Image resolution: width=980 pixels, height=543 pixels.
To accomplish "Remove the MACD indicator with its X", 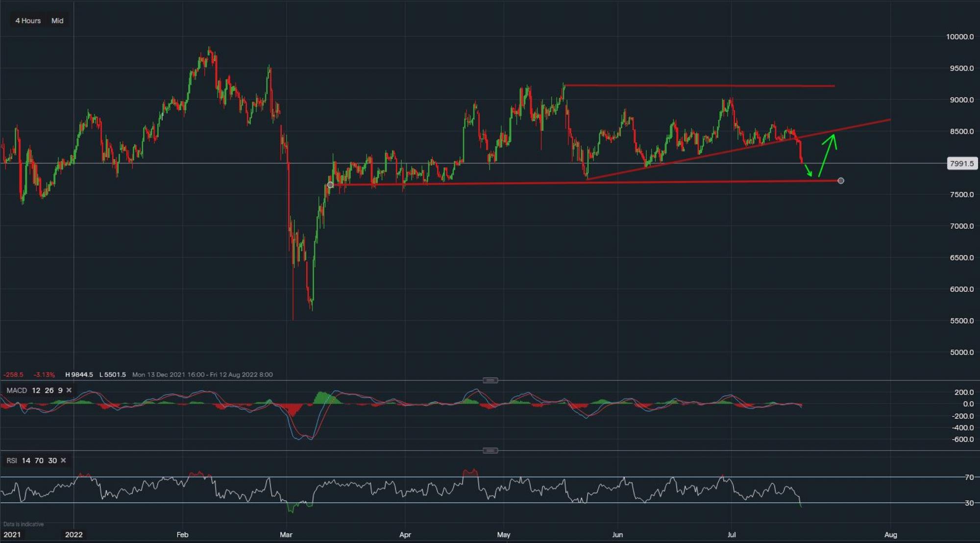I will 69,390.
